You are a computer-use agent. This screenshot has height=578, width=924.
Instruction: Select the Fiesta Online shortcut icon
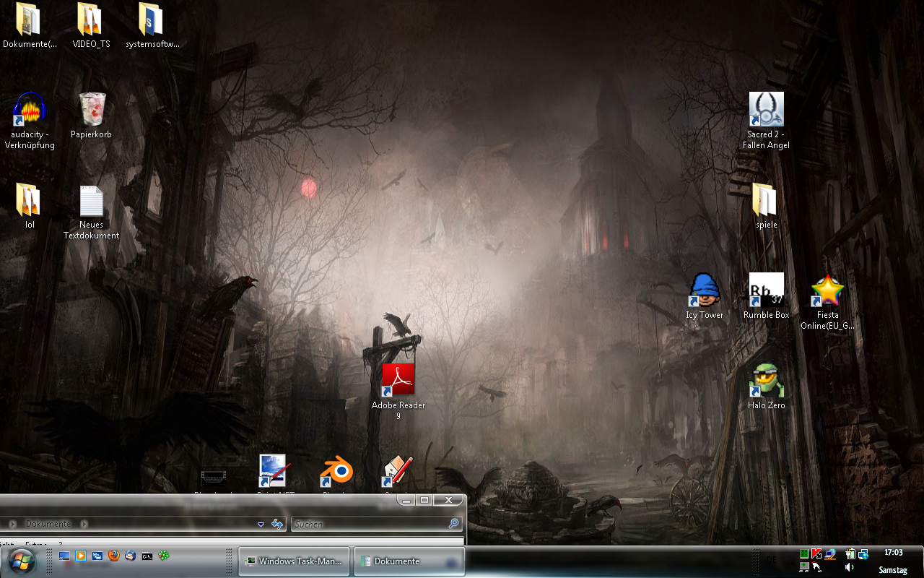(x=827, y=290)
